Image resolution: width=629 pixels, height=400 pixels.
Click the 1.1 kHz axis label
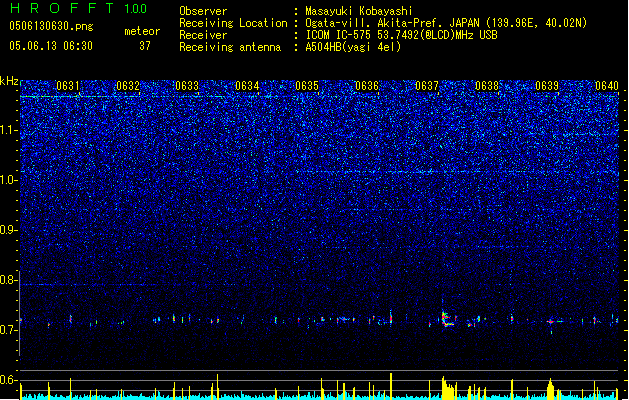point(9,130)
